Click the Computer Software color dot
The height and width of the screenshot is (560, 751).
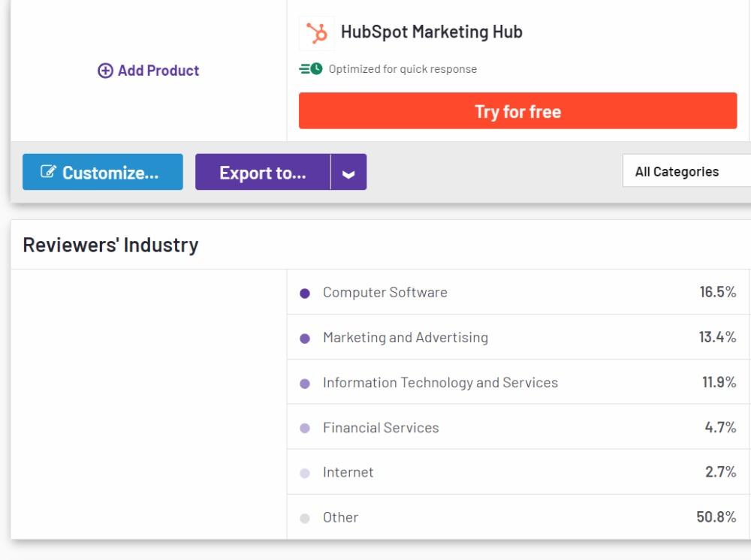[x=305, y=294]
